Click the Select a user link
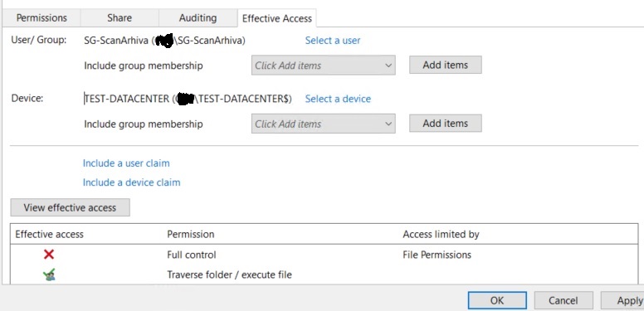The height and width of the screenshot is (311, 644). [333, 41]
